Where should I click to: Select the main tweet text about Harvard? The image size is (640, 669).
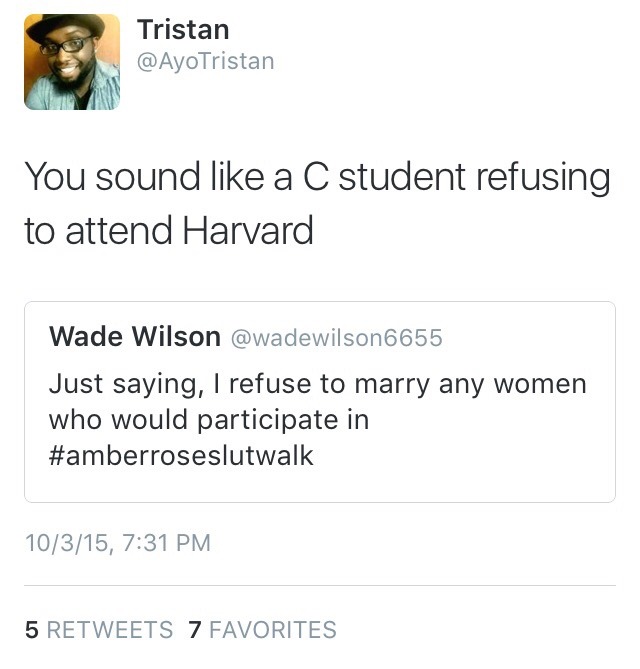coord(316,204)
